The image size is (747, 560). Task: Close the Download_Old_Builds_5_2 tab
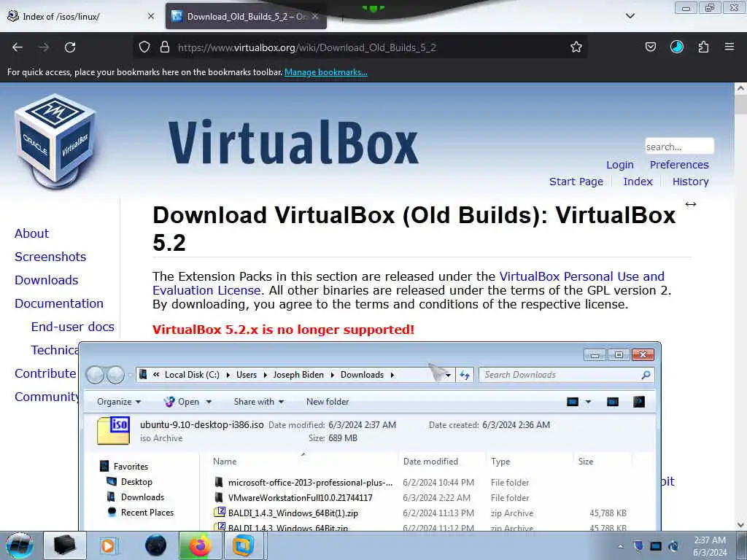315,16
